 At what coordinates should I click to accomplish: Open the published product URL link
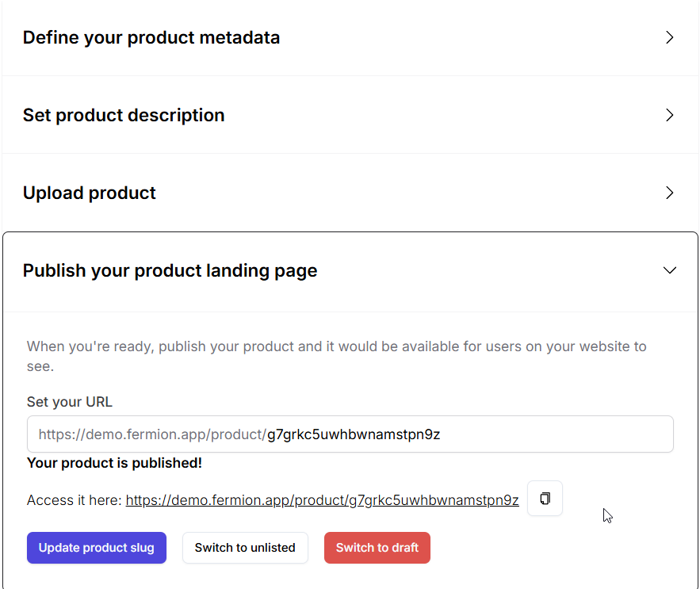click(x=322, y=500)
